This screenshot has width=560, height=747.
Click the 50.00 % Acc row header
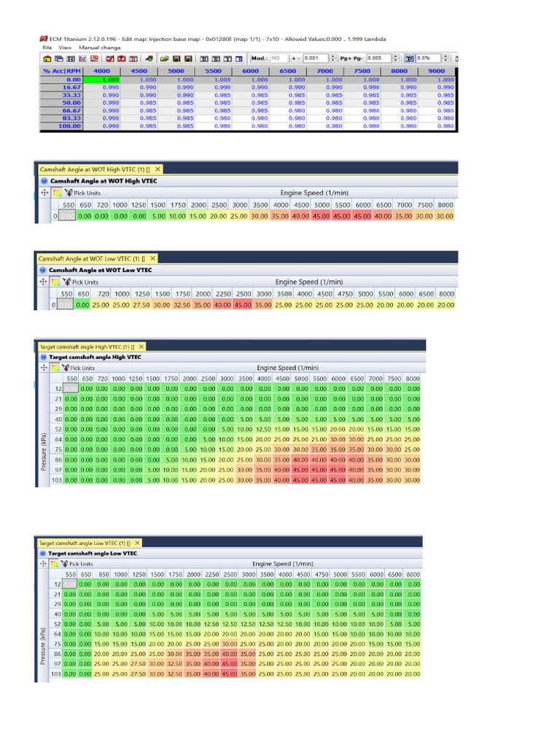pyautogui.click(x=61, y=102)
